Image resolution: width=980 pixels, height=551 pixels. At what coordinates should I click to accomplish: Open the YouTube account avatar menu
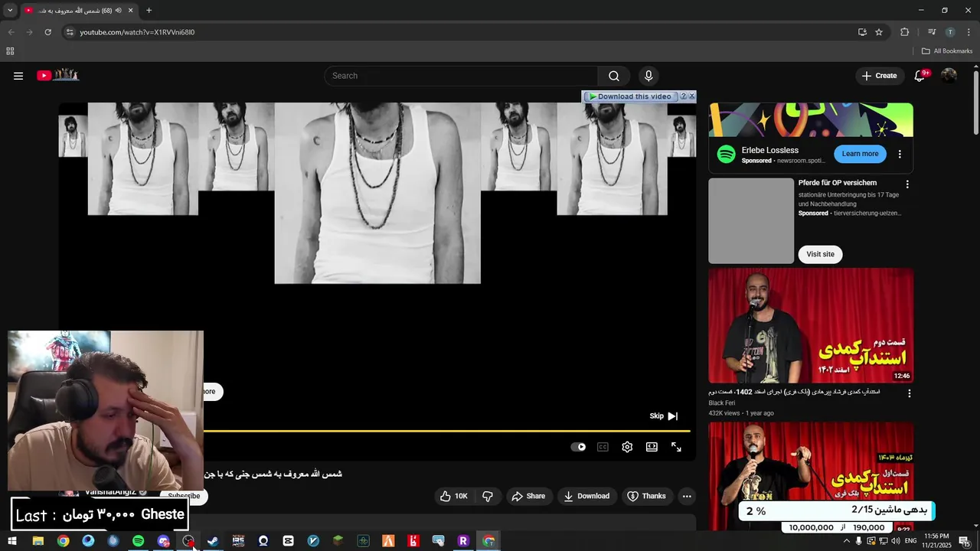coord(949,76)
